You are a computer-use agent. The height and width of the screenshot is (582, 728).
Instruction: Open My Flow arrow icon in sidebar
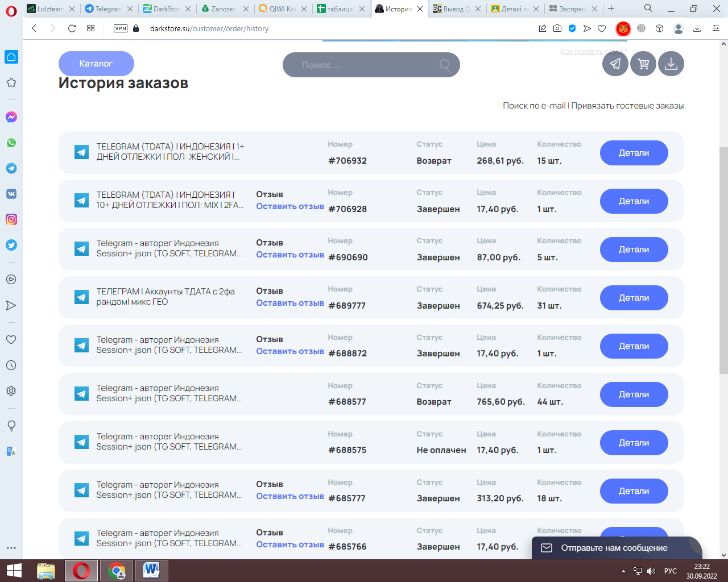tap(11, 306)
